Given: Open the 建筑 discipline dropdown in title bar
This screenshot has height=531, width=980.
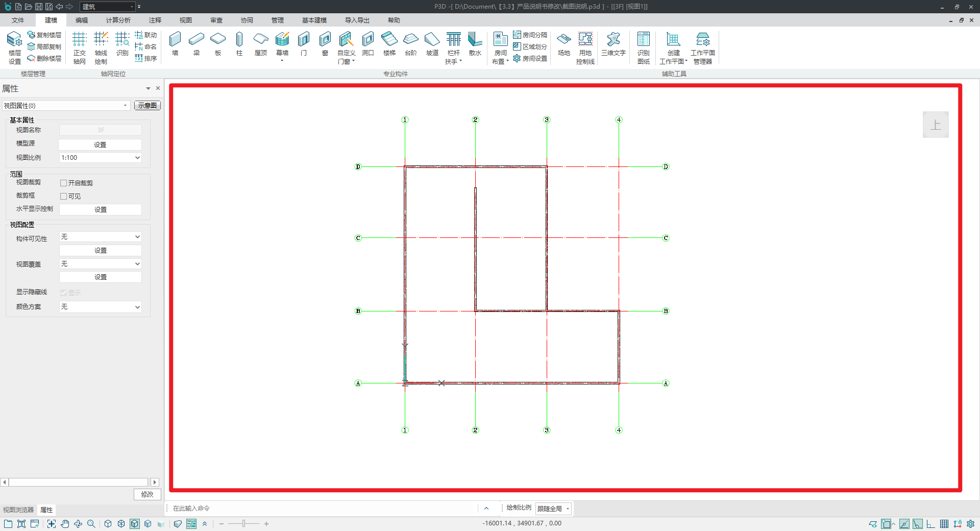Looking at the screenshot, I should [108, 7].
